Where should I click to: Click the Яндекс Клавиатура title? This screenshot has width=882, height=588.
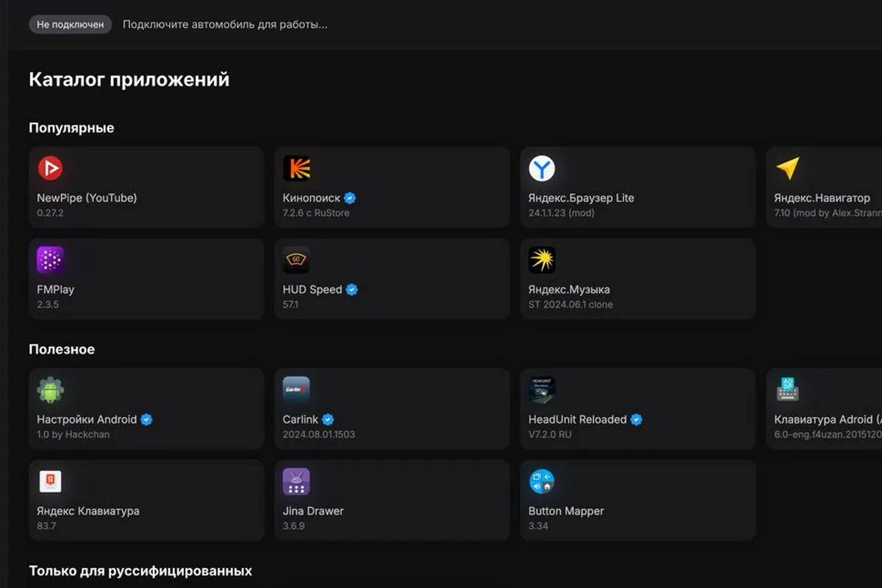[88, 511]
